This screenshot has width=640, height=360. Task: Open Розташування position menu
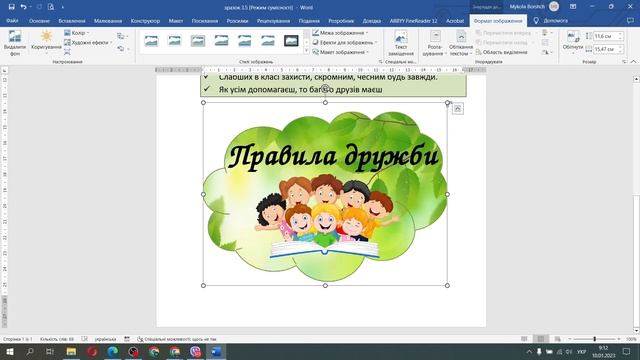(x=435, y=44)
